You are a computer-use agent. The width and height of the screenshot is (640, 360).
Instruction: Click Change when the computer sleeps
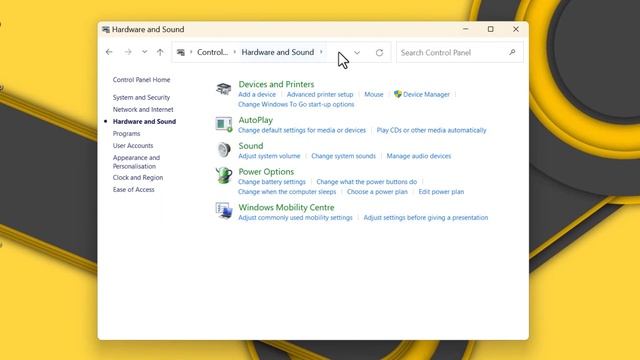pos(287,191)
